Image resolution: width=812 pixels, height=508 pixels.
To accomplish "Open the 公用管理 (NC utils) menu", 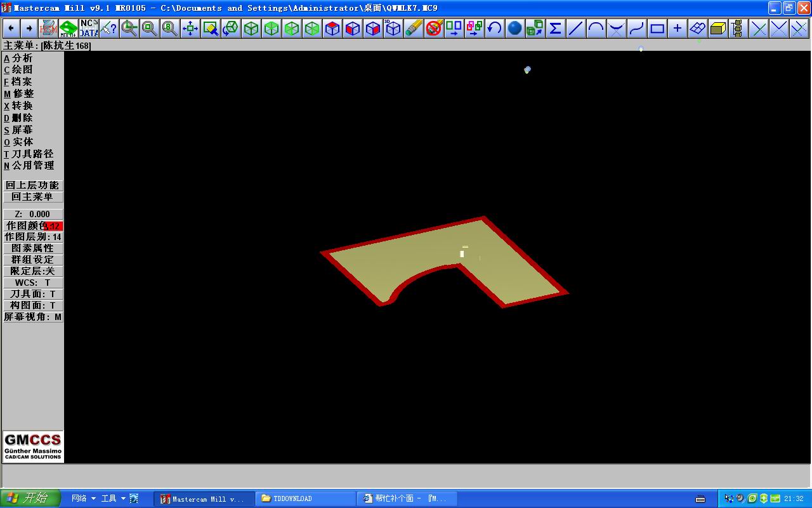I will click(x=29, y=166).
